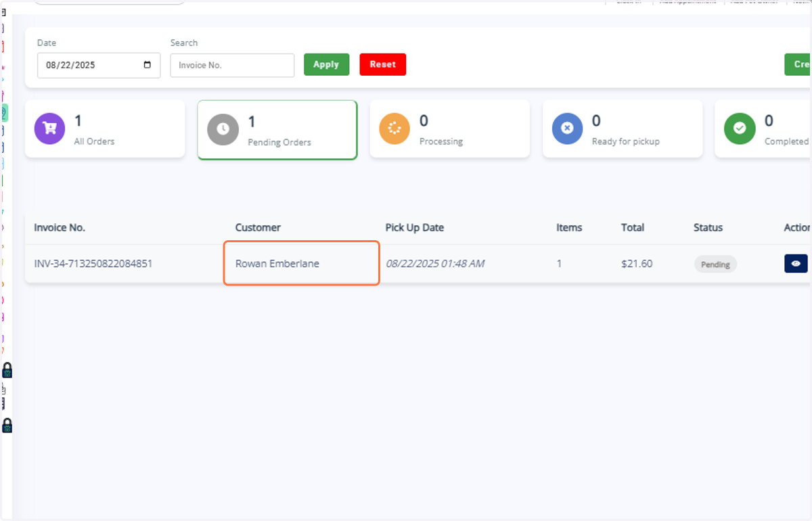
Task: Select the Ready for pickup card
Action: click(x=623, y=129)
